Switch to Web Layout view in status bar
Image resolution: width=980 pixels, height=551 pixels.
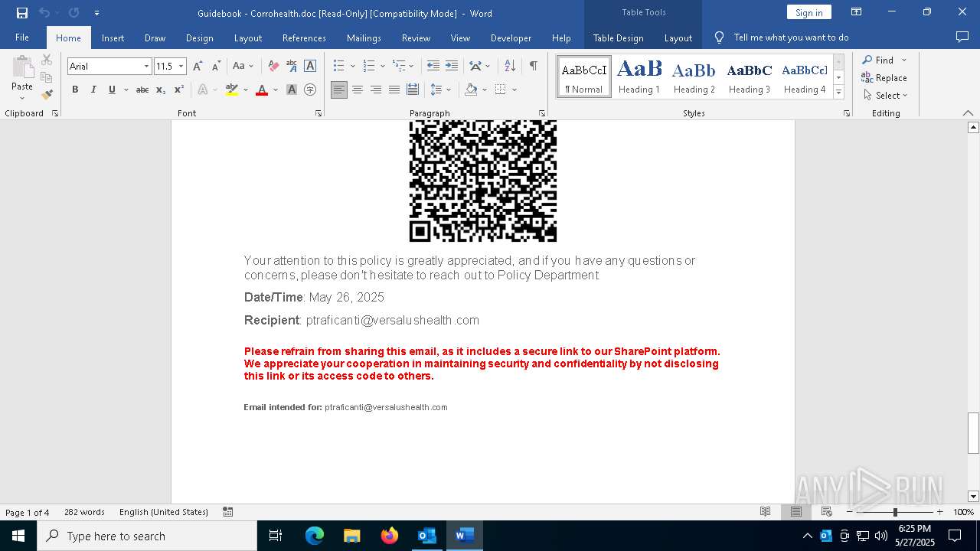(x=827, y=512)
